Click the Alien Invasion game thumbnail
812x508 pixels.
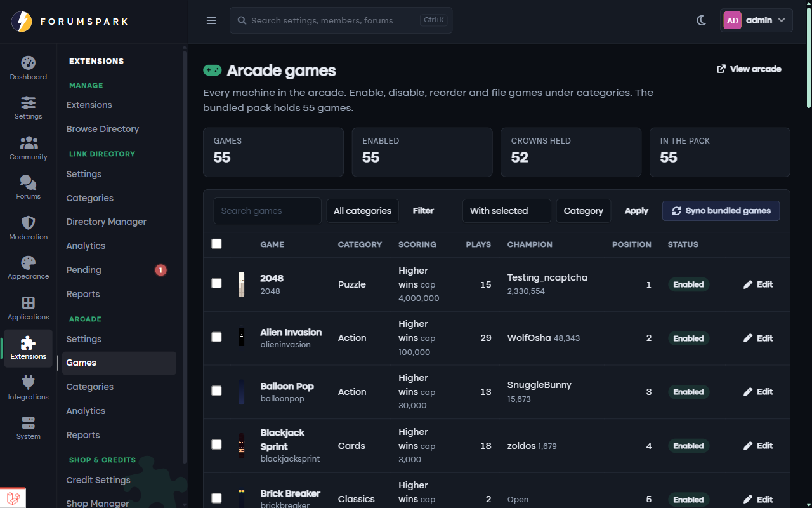(x=242, y=338)
